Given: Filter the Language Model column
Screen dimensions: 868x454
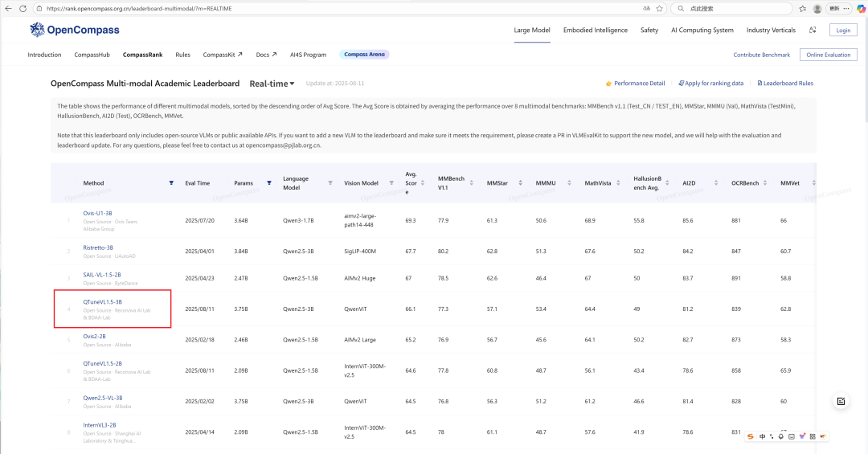Looking at the screenshot, I should pyautogui.click(x=330, y=182).
